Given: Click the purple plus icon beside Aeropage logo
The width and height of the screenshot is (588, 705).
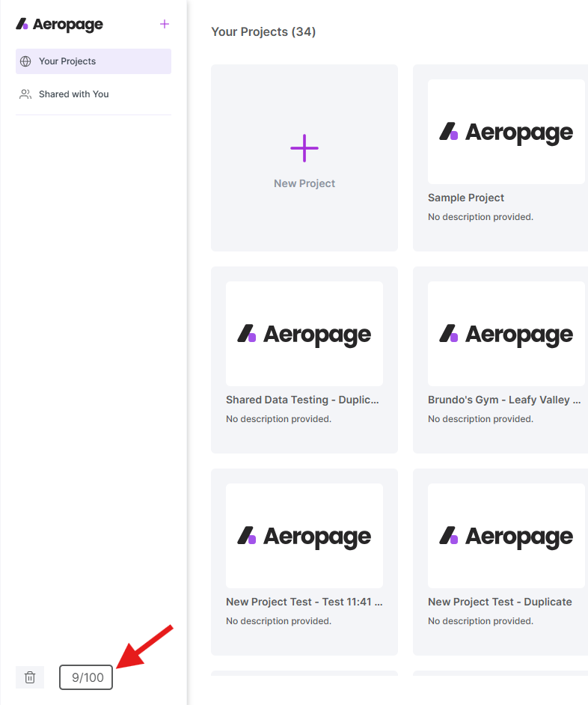Looking at the screenshot, I should (165, 24).
